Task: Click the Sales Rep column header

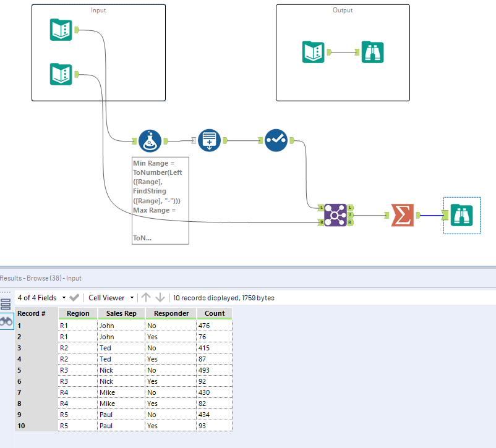Action: pyautogui.click(x=121, y=313)
